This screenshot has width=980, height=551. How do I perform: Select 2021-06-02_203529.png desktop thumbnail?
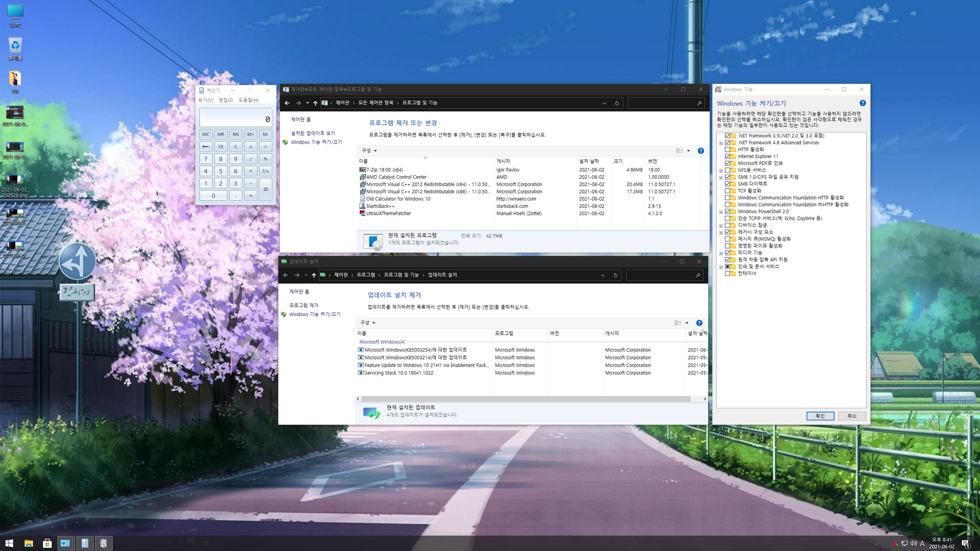15,186
